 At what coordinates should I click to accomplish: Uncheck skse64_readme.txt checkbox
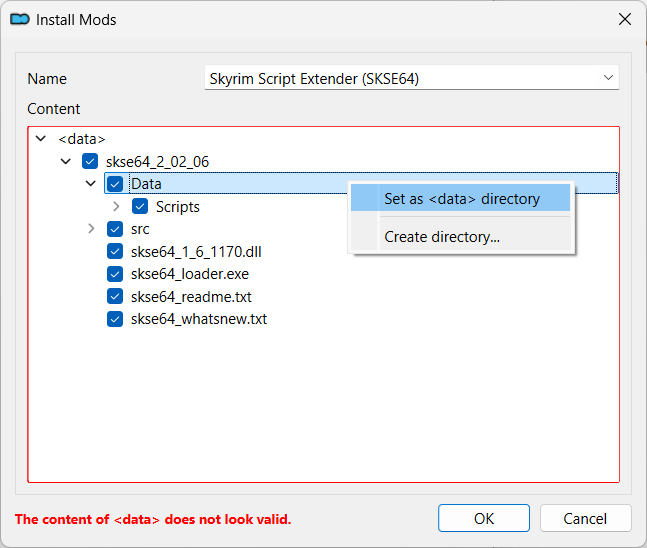(x=115, y=296)
